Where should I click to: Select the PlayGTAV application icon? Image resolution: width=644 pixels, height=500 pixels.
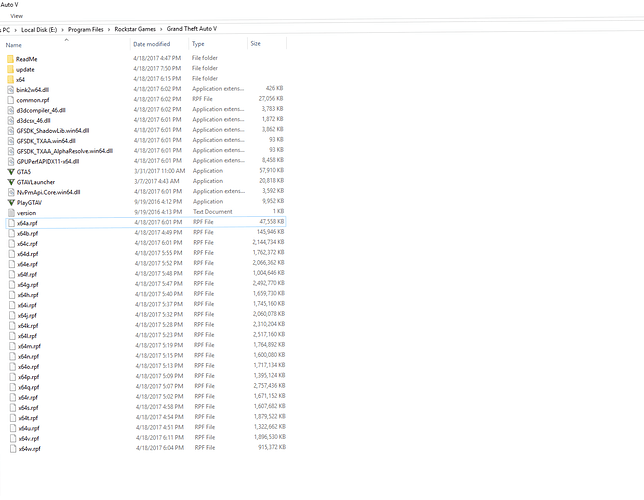pos(12,203)
